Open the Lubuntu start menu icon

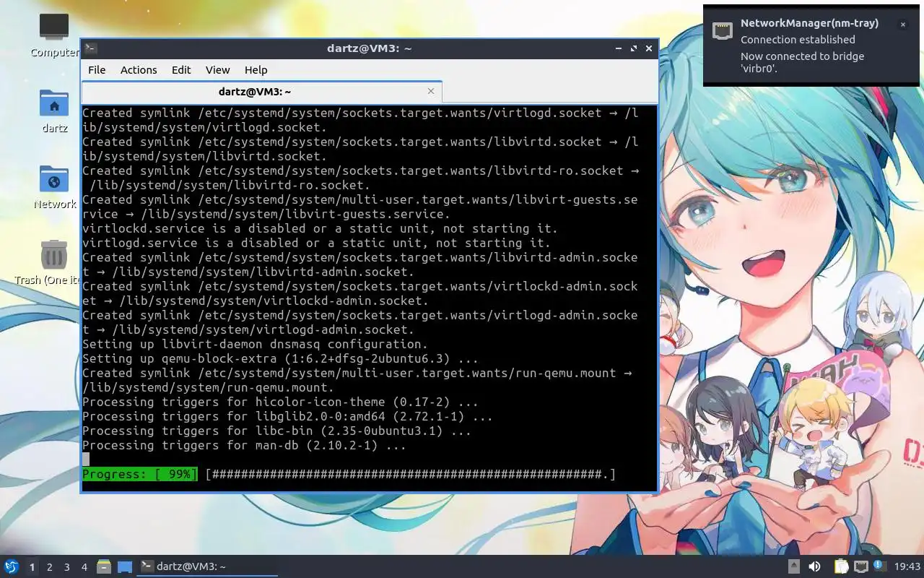click(11, 566)
